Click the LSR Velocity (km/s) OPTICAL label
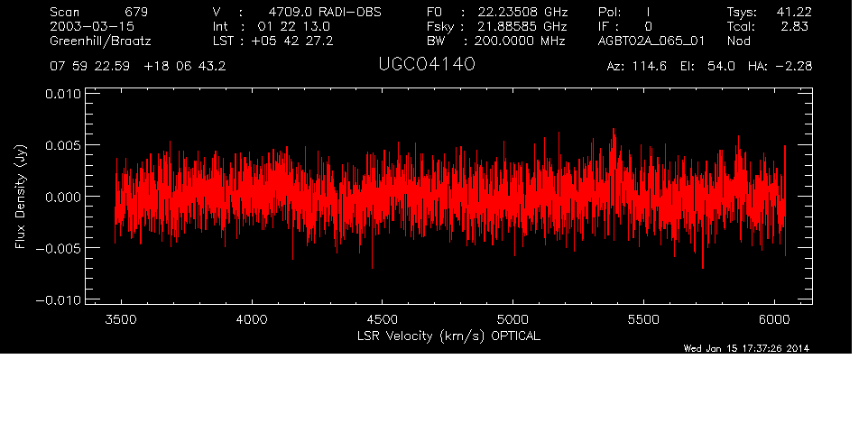Image resolution: width=868 pixels, height=442 pixels. [448, 336]
